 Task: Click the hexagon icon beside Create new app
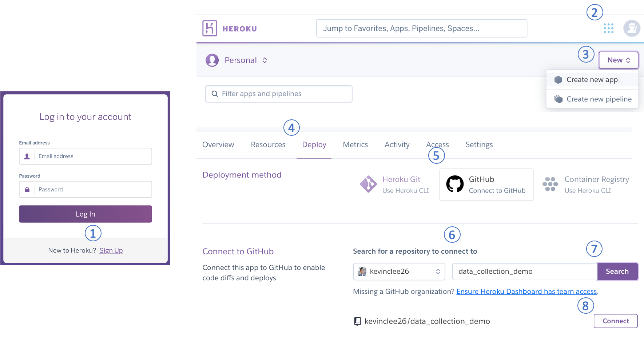[558, 80]
